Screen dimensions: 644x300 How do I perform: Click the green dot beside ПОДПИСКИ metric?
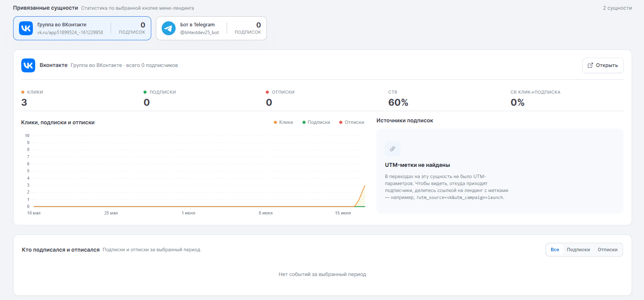tap(145, 92)
